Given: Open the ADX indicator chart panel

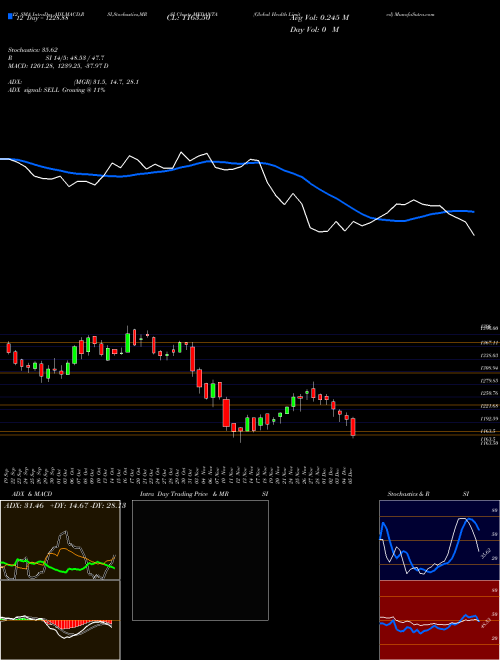Looking at the screenshot, I should pyautogui.click(x=60, y=540).
